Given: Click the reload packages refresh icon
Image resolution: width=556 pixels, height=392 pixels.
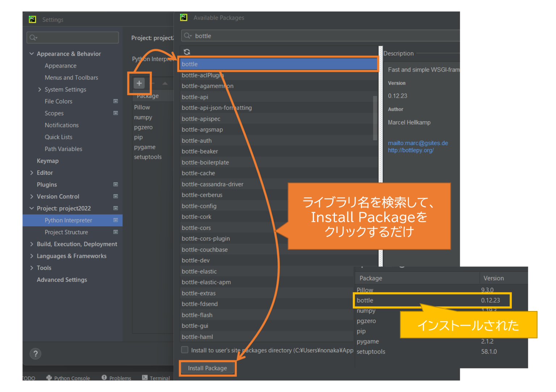Looking at the screenshot, I should [187, 52].
